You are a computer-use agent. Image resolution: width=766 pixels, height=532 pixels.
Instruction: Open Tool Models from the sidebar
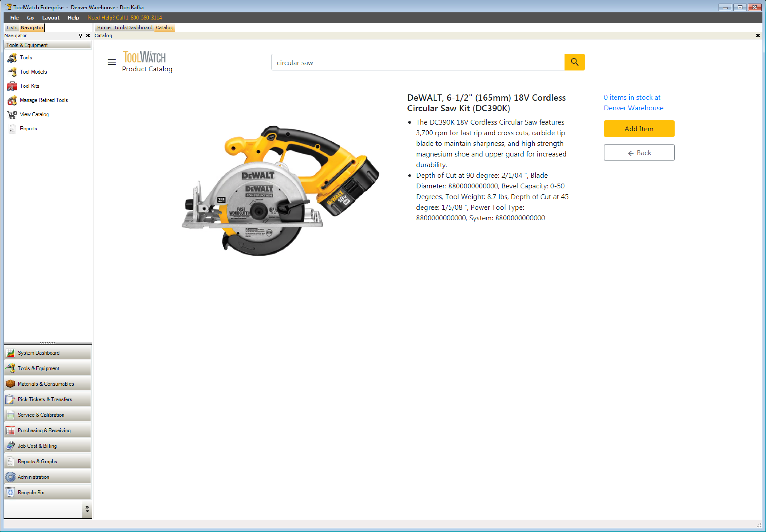point(34,72)
